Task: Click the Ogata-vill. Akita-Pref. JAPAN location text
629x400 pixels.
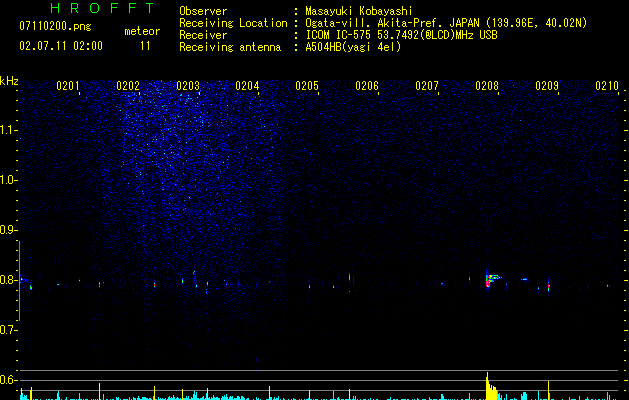Action: [x=446, y=23]
